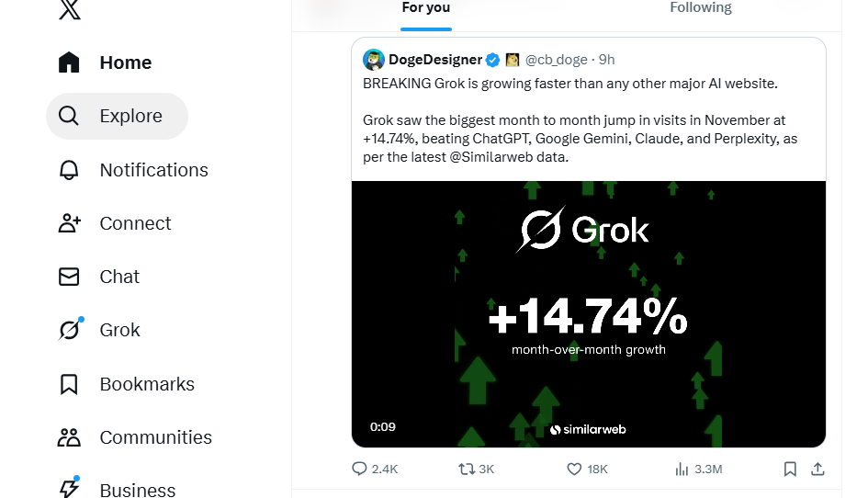
Task: Switch to the Following tab
Action: pyautogui.click(x=700, y=8)
